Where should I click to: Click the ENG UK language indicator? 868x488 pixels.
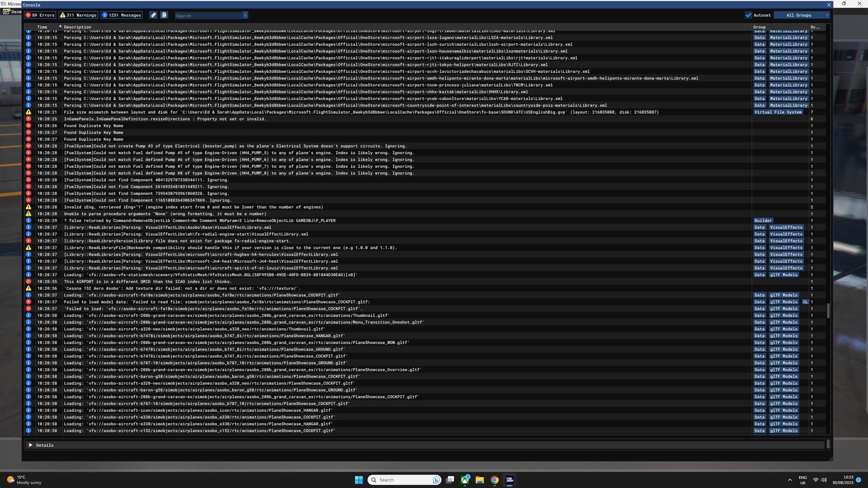click(x=802, y=480)
